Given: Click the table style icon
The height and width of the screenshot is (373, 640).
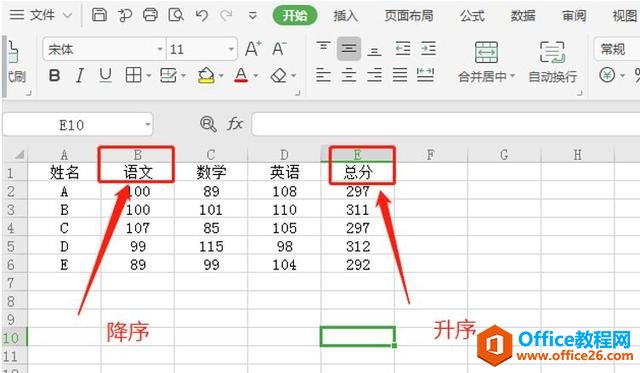Looking at the screenshot, I should (x=168, y=75).
